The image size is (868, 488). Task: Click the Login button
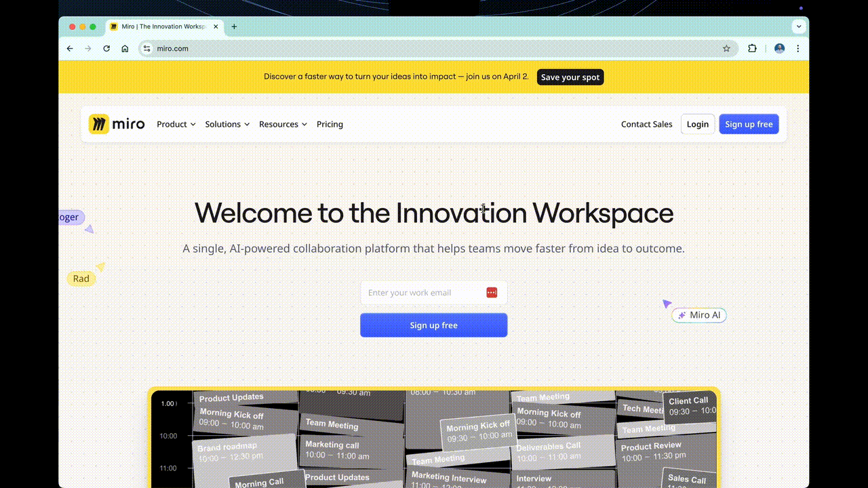pyautogui.click(x=698, y=124)
